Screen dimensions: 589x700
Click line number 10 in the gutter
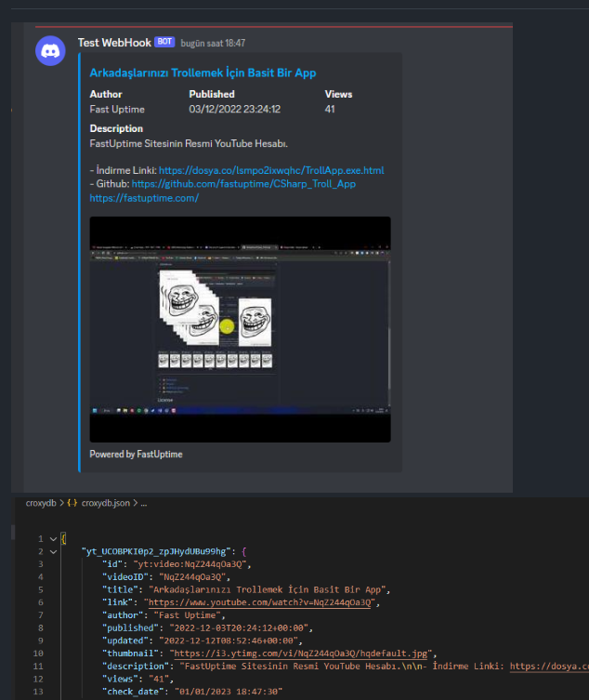tap(38, 654)
